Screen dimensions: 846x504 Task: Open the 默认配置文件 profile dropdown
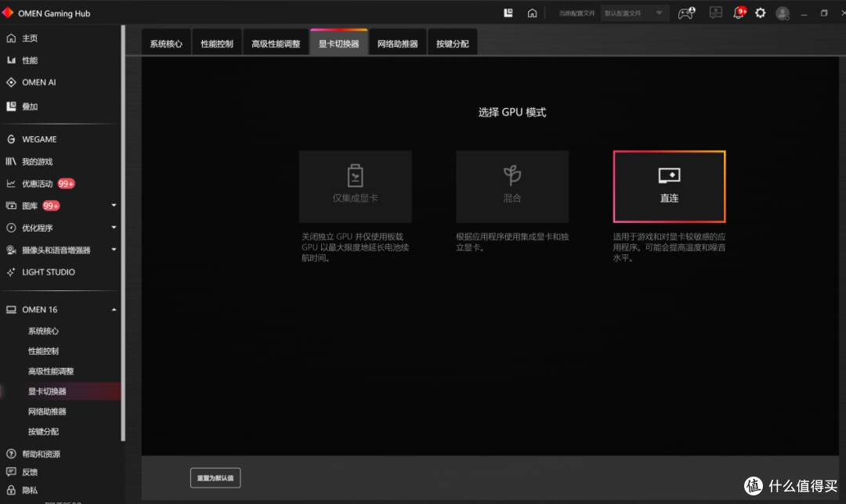[634, 13]
